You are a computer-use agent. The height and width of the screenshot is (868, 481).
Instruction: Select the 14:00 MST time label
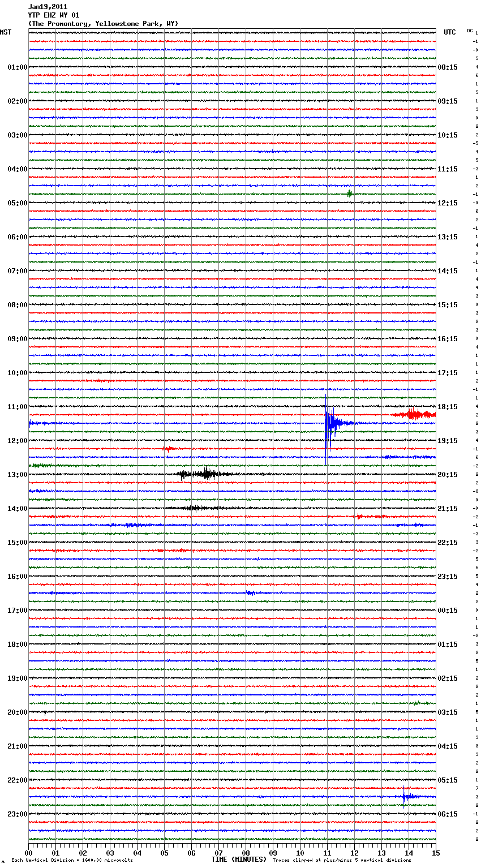coord(18,509)
